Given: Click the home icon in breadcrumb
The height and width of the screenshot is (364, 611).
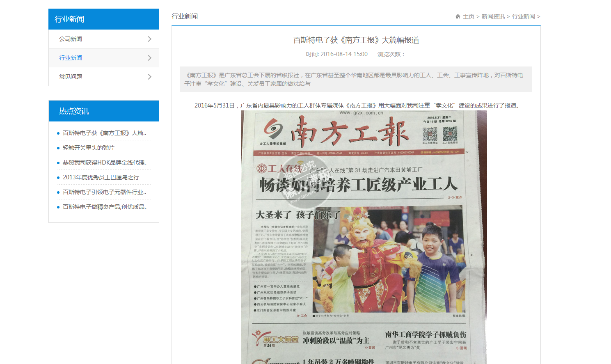Looking at the screenshot, I should pos(458,16).
